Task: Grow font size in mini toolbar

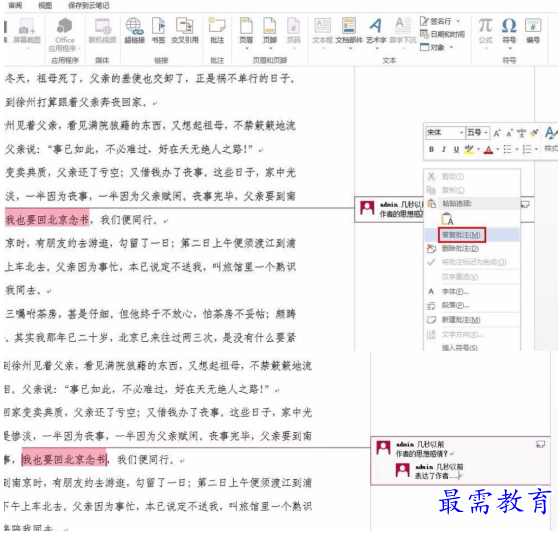Action: coord(497,133)
